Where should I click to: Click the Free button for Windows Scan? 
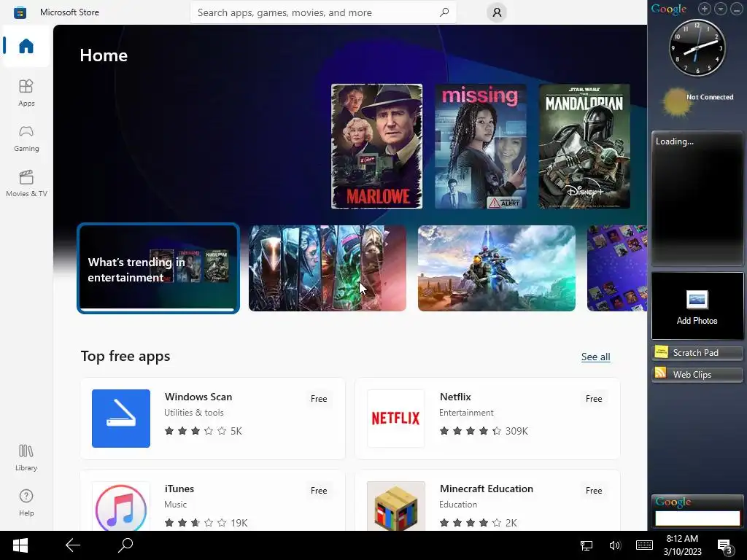319,399
